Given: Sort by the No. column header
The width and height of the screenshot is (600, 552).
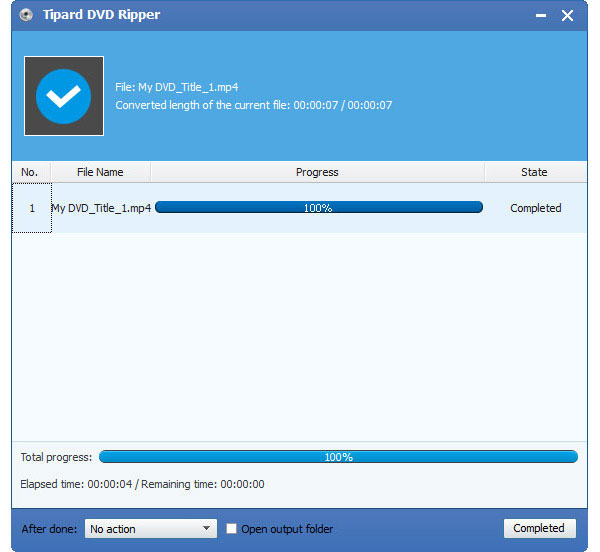Looking at the screenshot, I should tap(30, 172).
